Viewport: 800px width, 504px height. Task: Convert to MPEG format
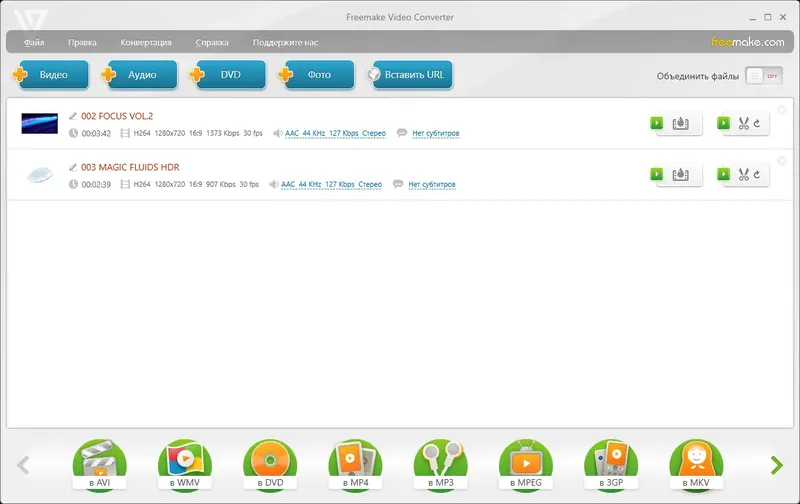pyautogui.click(x=526, y=465)
